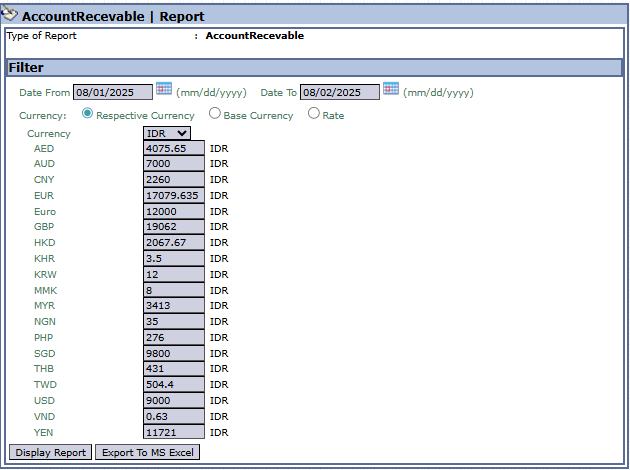Open the Date To calendar picker icon
The image size is (630, 470).
391,90
